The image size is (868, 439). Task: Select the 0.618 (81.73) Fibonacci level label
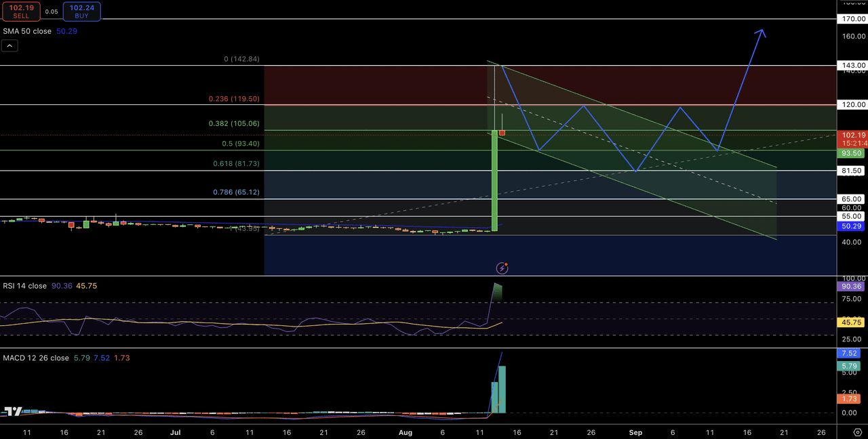[234, 164]
